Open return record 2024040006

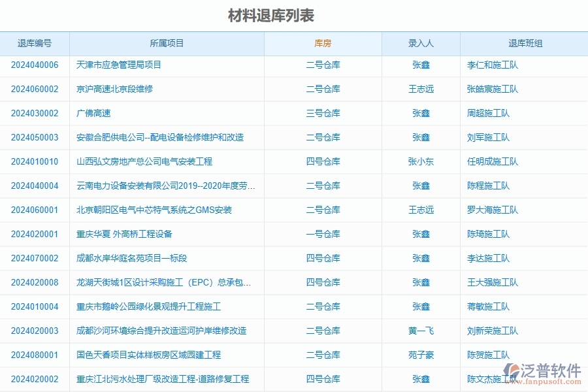click(34, 65)
